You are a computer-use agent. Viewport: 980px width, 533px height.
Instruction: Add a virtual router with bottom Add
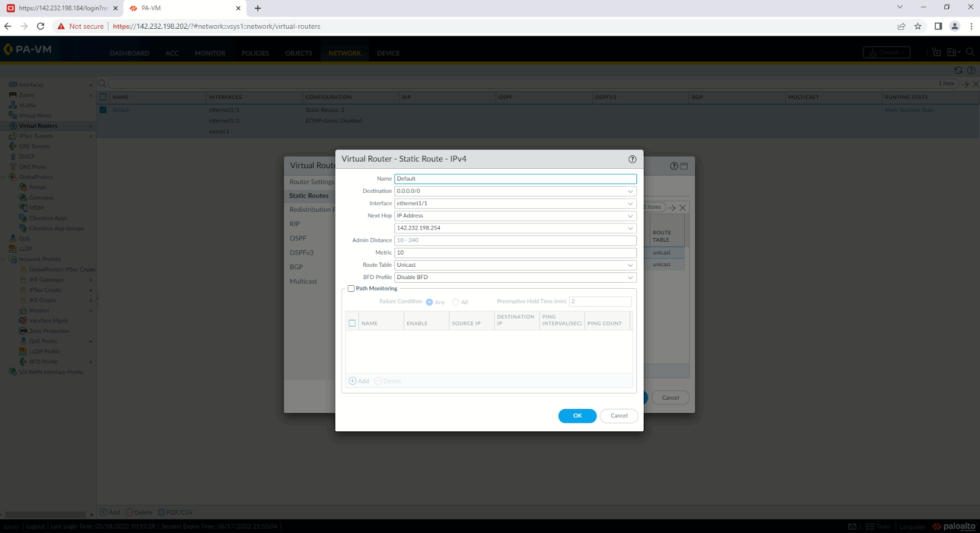coord(110,513)
